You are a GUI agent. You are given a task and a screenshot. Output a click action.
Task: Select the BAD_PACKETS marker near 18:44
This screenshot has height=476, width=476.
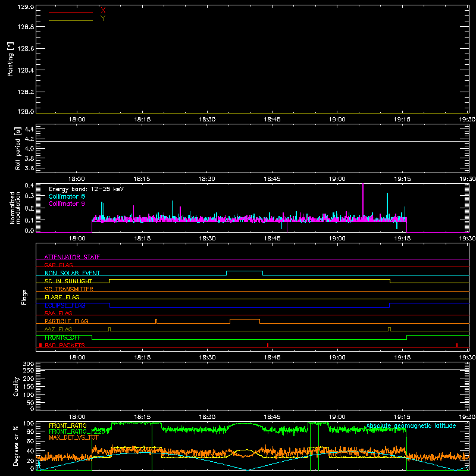267,345
